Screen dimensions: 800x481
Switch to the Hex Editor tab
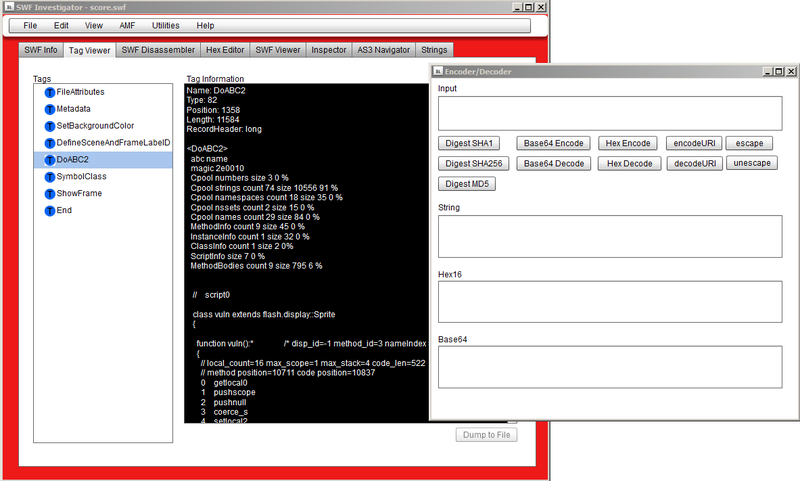click(225, 50)
